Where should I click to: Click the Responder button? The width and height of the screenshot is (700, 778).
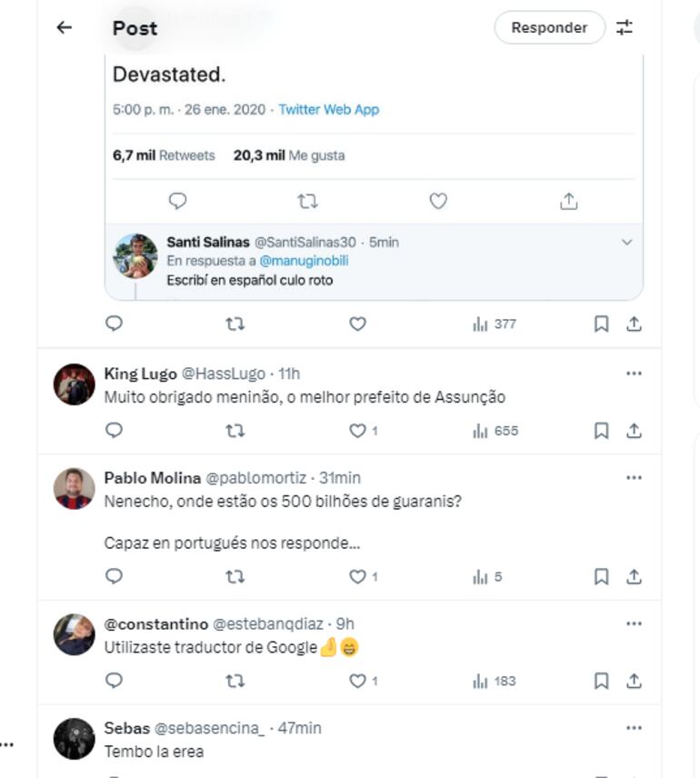coord(549,27)
